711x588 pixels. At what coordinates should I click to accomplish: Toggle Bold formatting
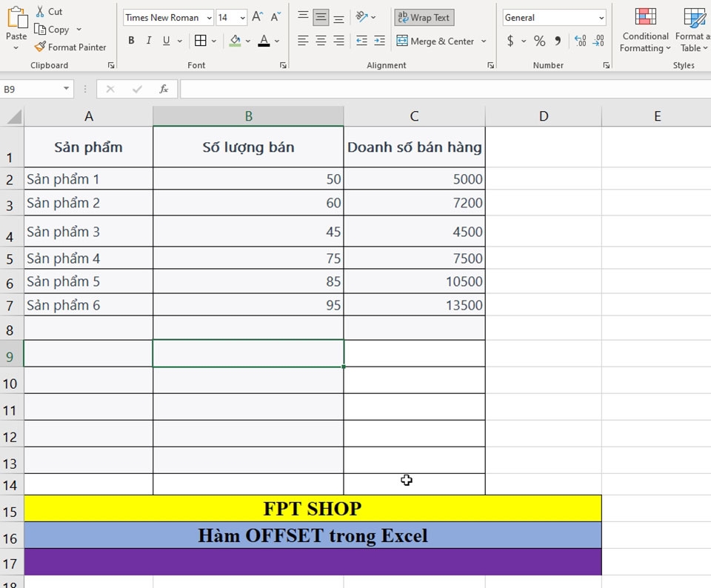[x=131, y=40]
